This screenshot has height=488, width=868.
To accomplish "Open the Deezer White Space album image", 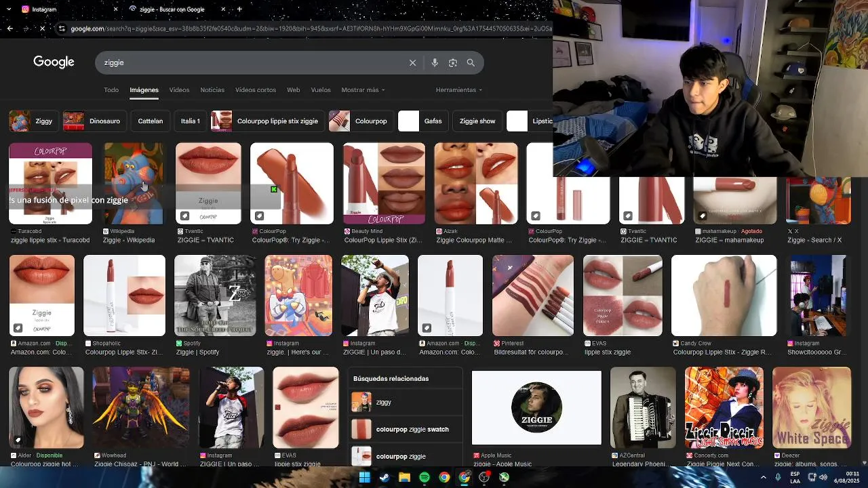I will (812, 407).
